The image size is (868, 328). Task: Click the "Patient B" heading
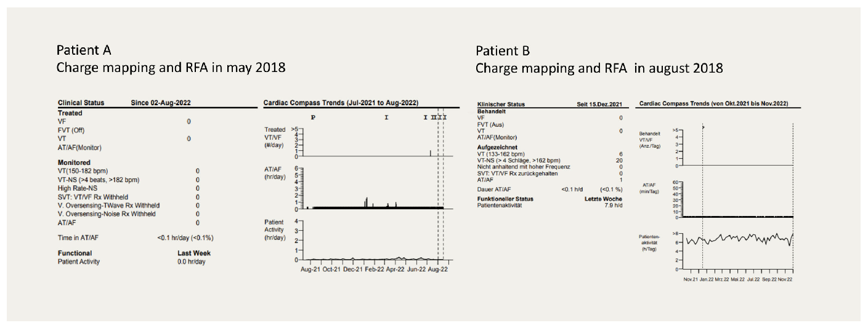[503, 50]
